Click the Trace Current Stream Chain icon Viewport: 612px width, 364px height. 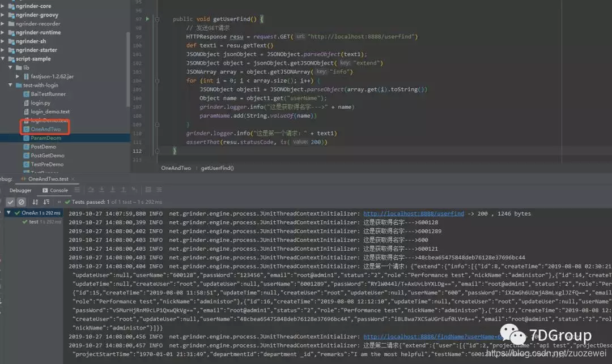click(x=159, y=190)
